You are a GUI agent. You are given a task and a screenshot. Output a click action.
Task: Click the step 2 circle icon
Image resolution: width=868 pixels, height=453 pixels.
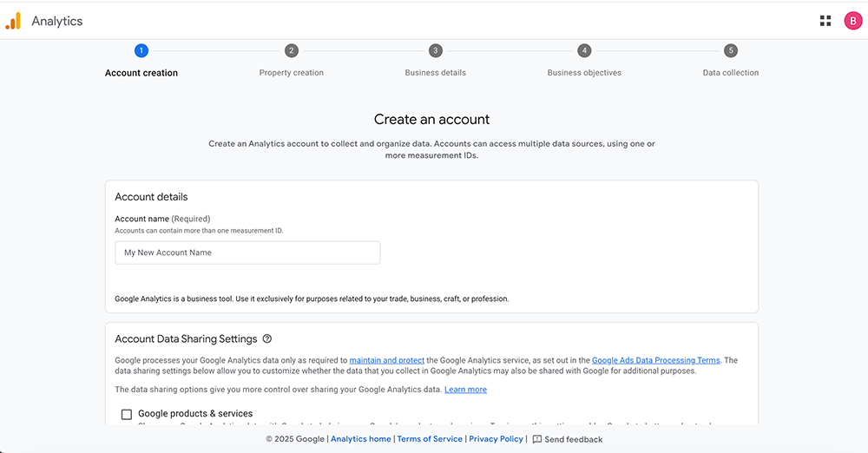(291, 50)
